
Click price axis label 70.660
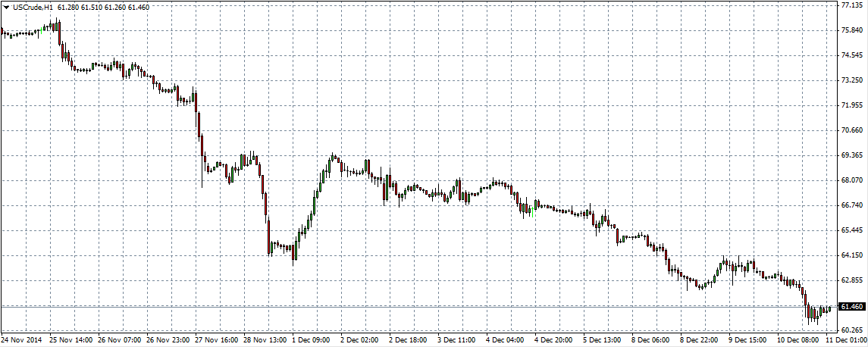click(x=851, y=130)
